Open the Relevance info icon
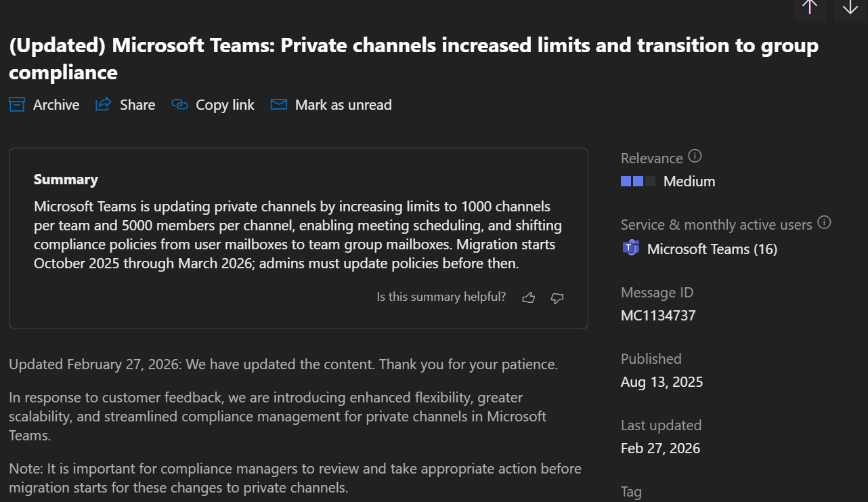Screen dimensions: 868x502 pos(695,156)
